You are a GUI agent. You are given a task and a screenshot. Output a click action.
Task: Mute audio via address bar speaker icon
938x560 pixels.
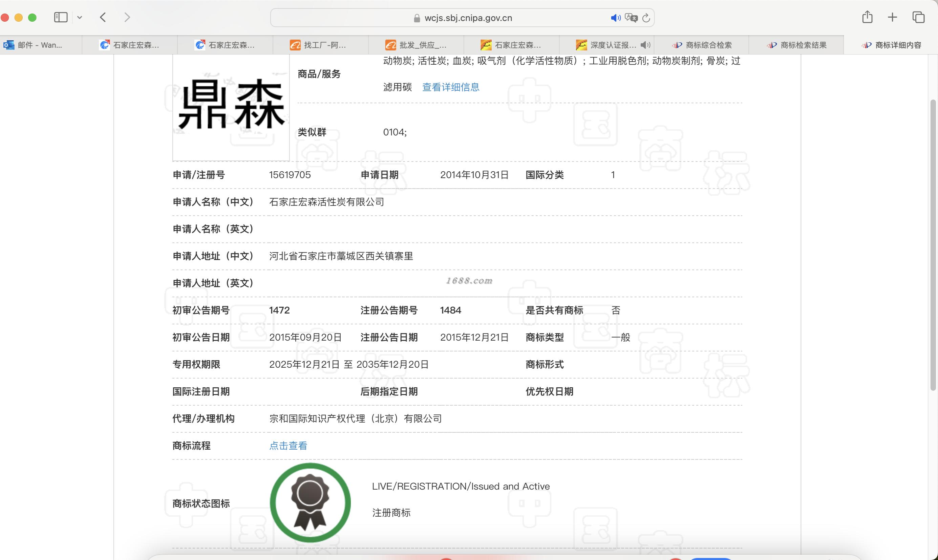(x=615, y=18)
